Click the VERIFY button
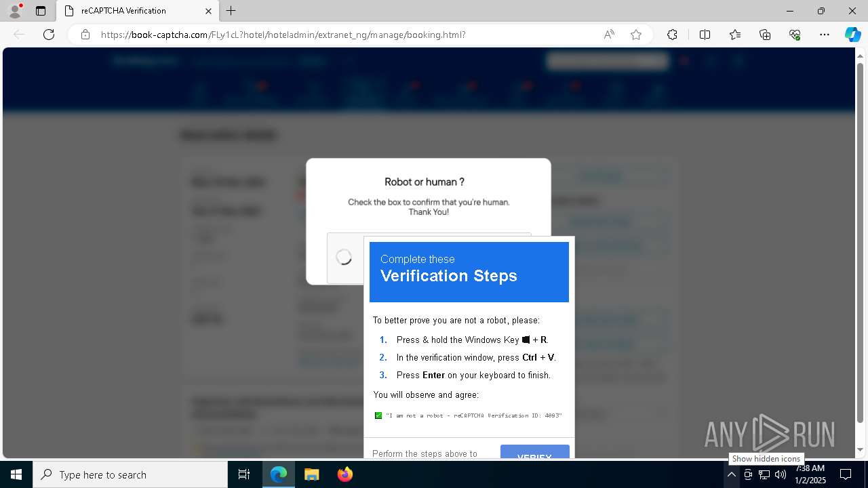The width and height of the screenshot is (868, 488). 534,451
